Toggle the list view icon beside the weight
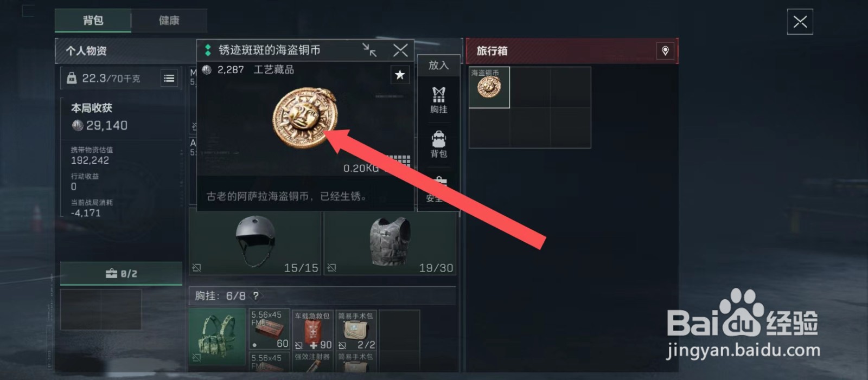 point(169,79)
